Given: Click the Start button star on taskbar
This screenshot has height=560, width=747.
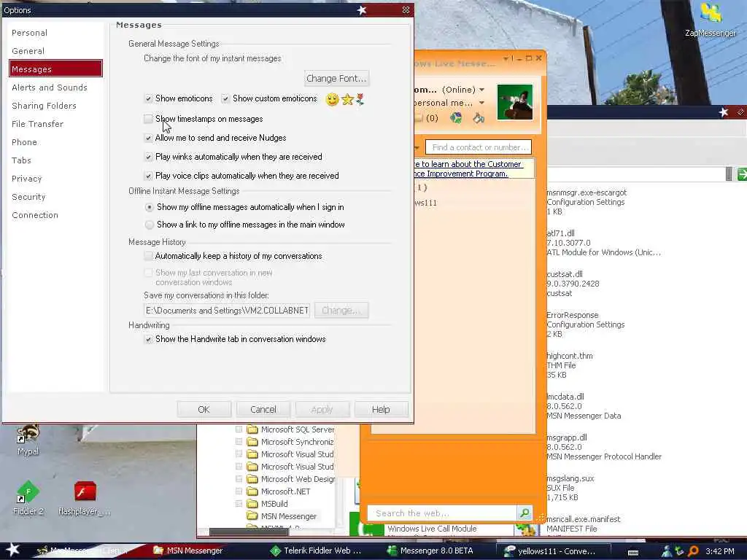Looking at the screenshot, I should coord(12,550).
